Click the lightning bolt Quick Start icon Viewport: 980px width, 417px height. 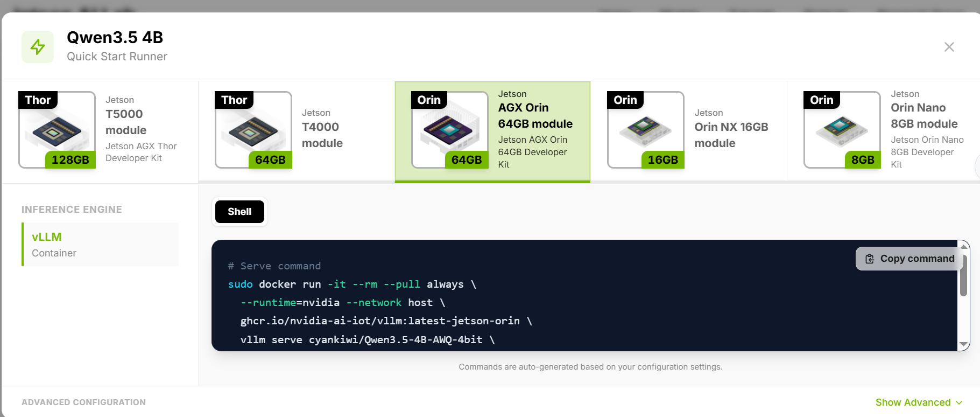point(38,47)
